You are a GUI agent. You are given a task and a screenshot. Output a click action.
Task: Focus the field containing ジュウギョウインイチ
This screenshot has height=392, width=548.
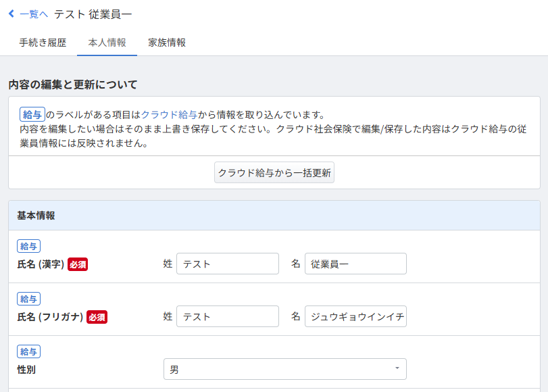pyautogui.click(x=355, y=316)
